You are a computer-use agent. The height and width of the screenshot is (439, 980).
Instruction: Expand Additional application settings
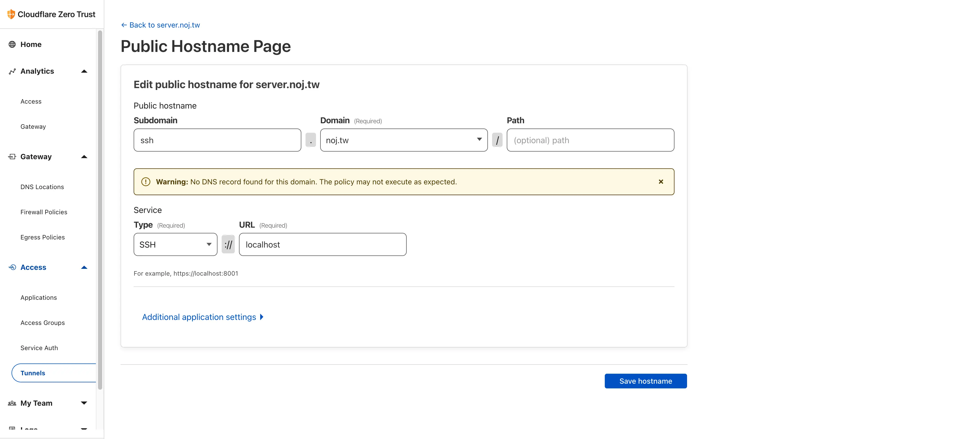(x=202, y=317)
